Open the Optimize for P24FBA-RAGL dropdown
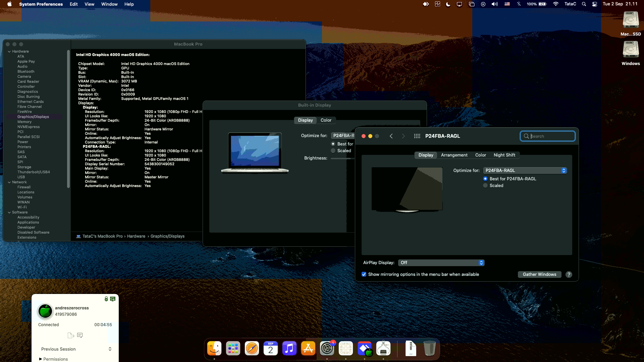The image size is (644, 362). [x=525, y=171]
